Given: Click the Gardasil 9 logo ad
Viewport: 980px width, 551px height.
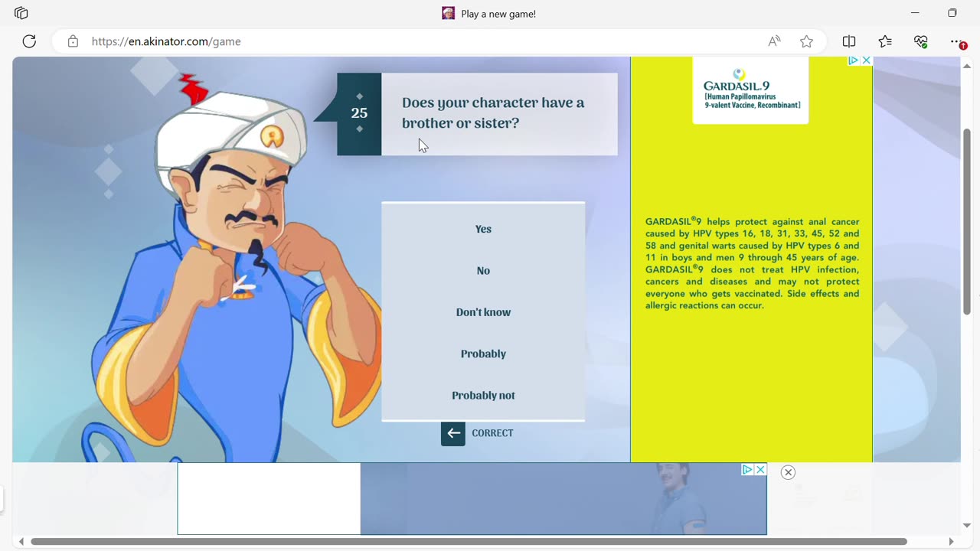Looking at the screenshot, I should click(750, 90).
